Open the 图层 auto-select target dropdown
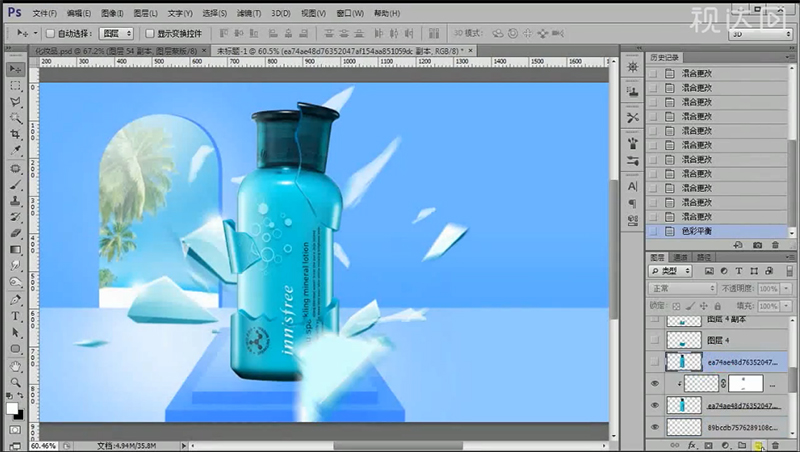 pyautogui.click(x=116, y=34)
